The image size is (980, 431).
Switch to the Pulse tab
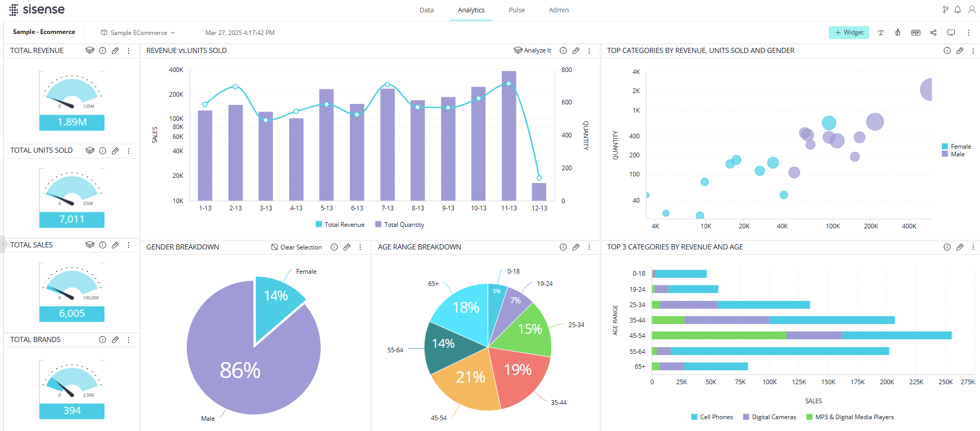pos(516,10)
